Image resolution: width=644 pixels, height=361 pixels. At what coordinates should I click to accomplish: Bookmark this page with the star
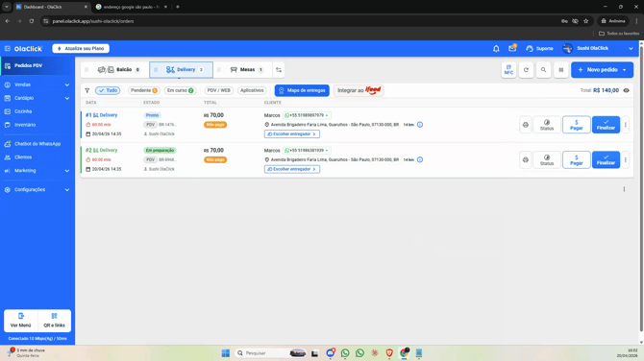click(x=586, y=21)
